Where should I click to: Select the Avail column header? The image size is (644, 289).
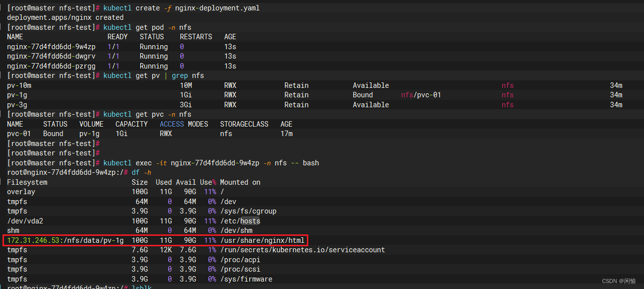[x=186, y=182]
